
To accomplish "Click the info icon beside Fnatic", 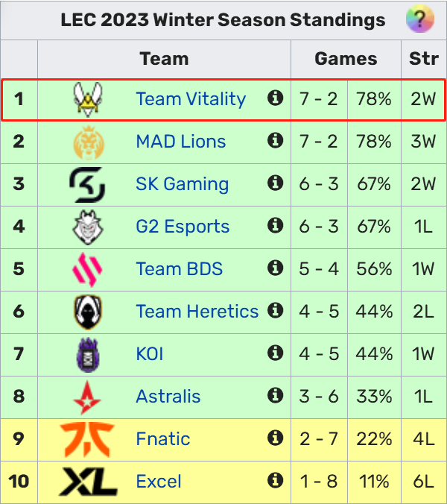I will coord(275,438).
